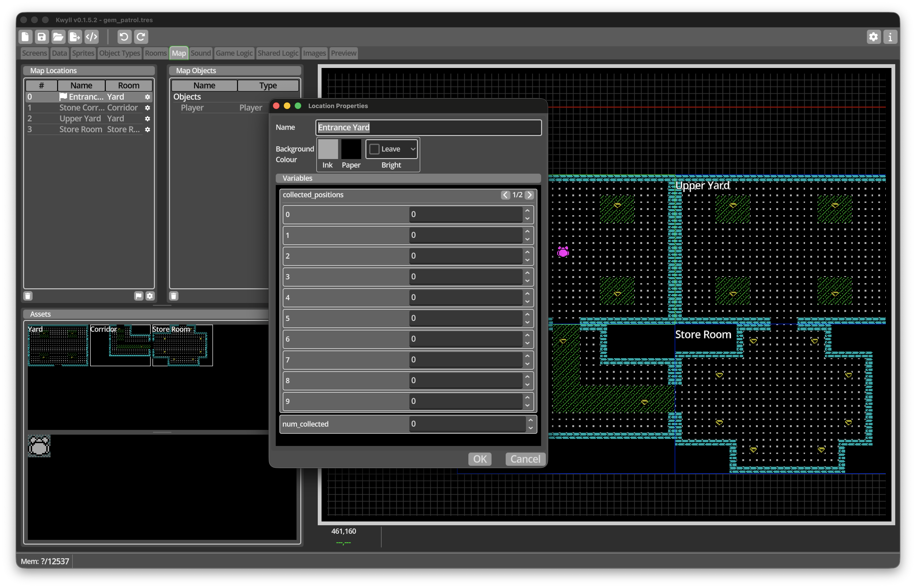The height and width of the screenshot is (588, 916).
Task: Switch to the Data tab
Action: (59, 53)
